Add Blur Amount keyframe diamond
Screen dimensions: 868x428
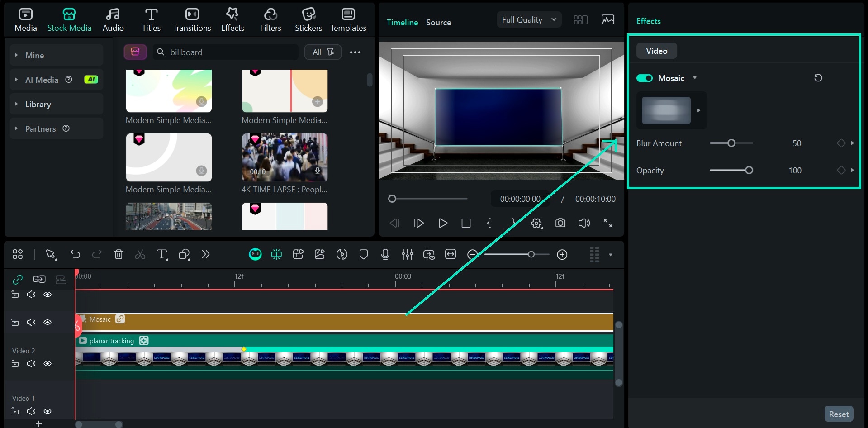[841, 143]
